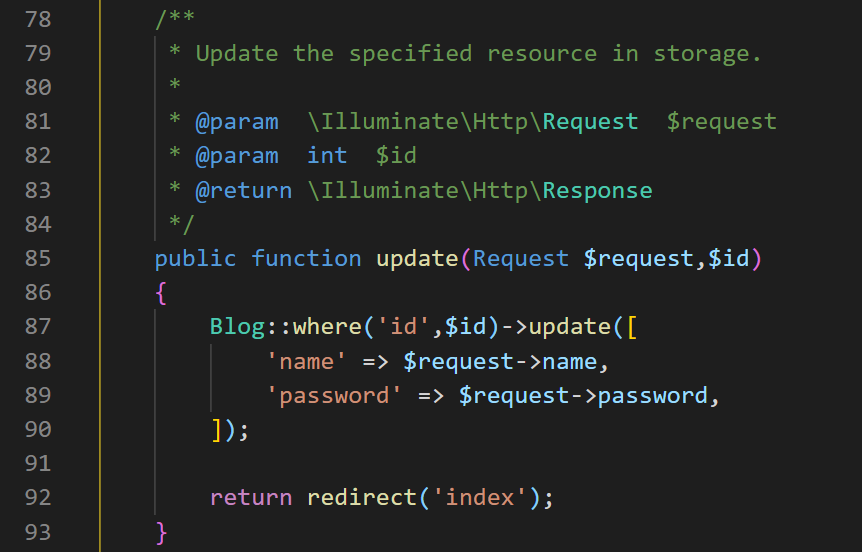Click line number 85 in gutter
The image size is (862, 552).
(x=38, y=258)
